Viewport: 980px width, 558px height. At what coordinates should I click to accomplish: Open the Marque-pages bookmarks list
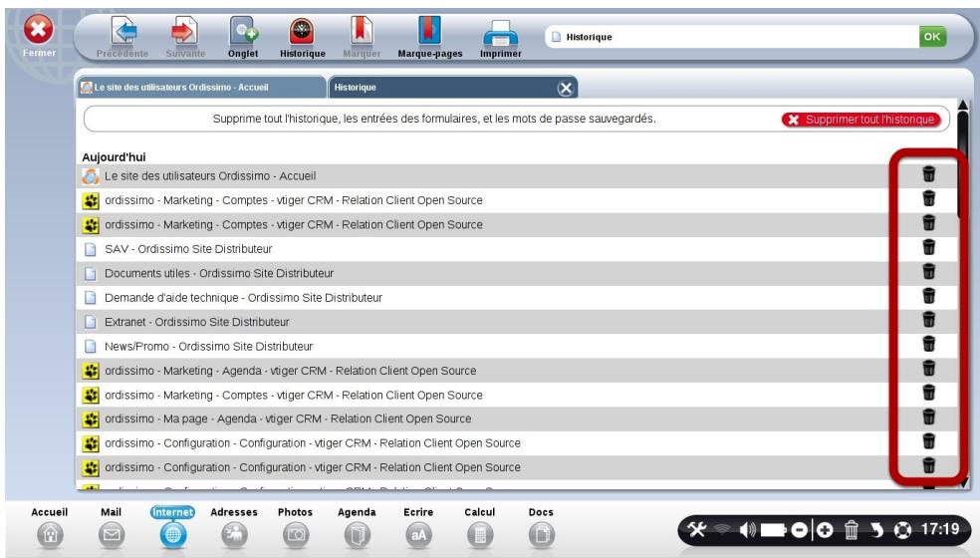429,31
